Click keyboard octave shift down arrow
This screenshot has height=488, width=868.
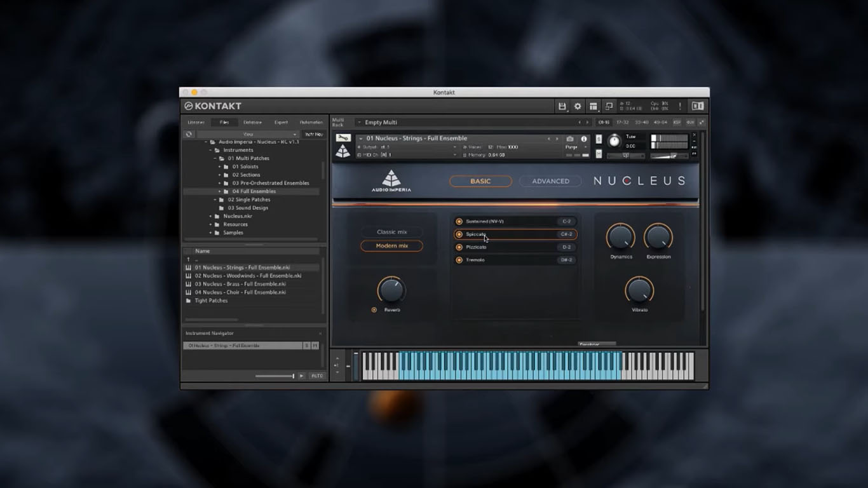click(337, 373)
